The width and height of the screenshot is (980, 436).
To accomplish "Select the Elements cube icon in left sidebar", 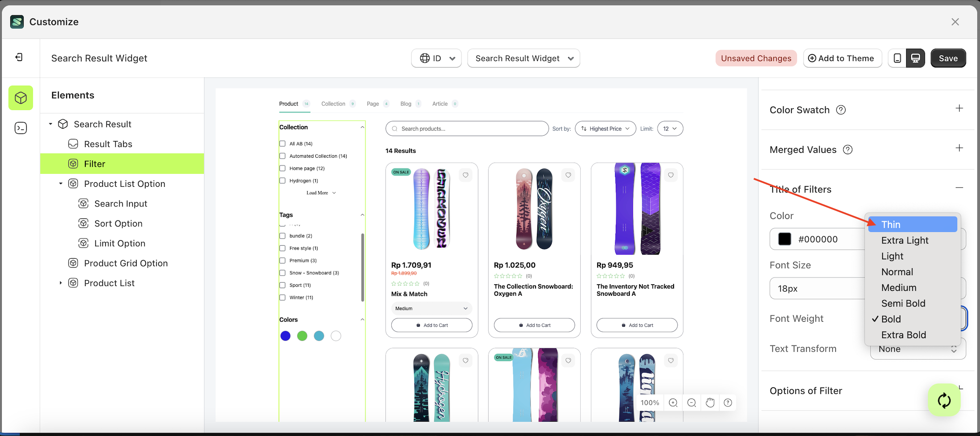I will click(x=21, y=98).
